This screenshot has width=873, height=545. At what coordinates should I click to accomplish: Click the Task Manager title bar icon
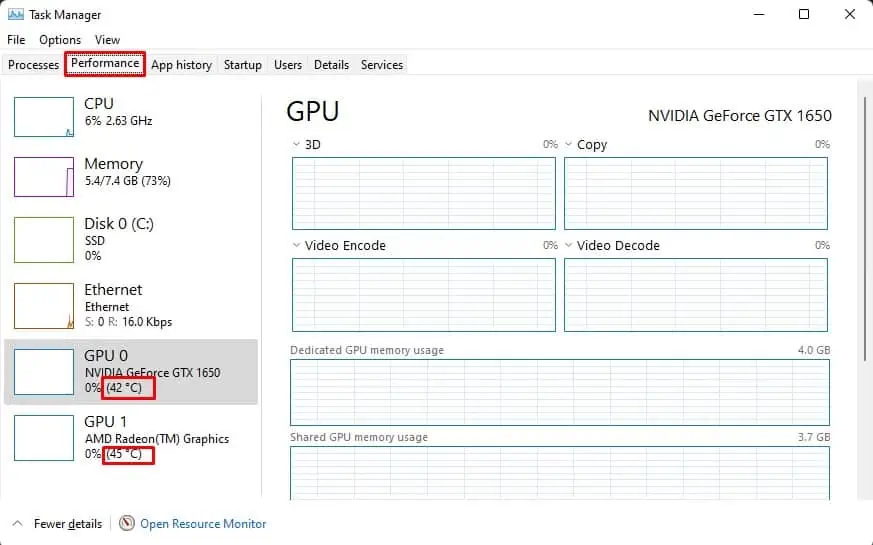tap(15, 15)
